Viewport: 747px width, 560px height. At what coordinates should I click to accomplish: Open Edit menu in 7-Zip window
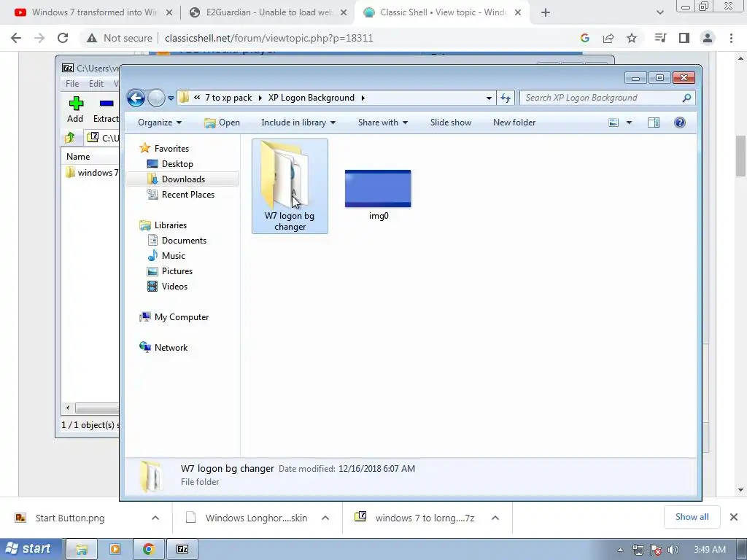(x=96, y=84)
